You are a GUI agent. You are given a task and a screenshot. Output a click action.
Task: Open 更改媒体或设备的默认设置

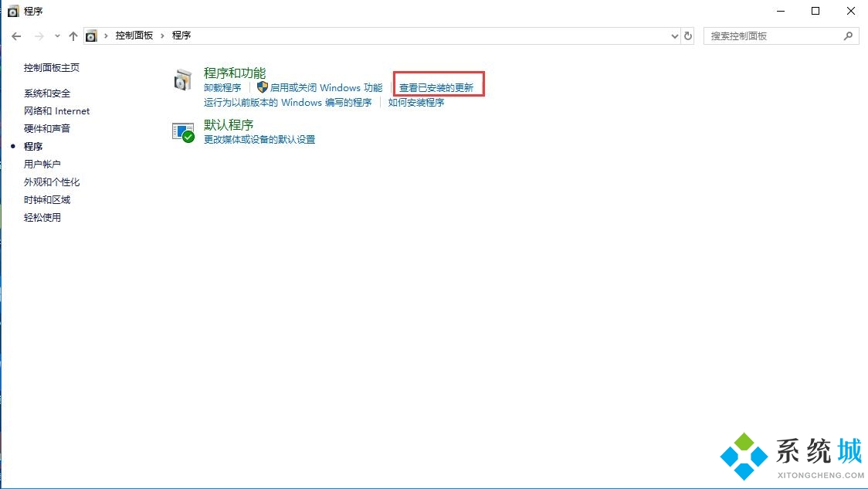(259, 140)
